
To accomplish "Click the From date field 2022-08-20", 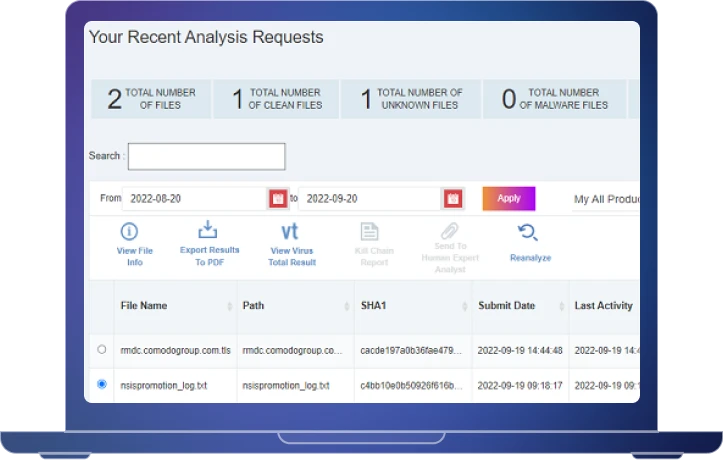I will pyautogui.click(x=194, y=198).
